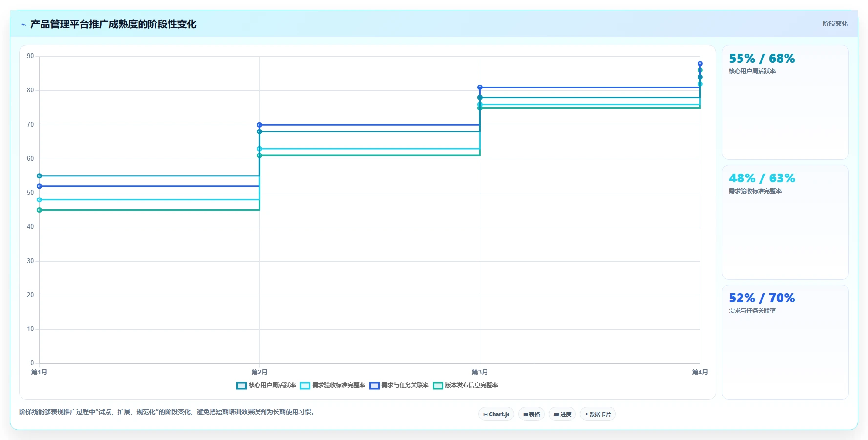Image resolution: width=868 pixels, height=440 pixels.
Task: Toggle the 需求验收标准完整率 legend series
Action: tap(333, 385)
